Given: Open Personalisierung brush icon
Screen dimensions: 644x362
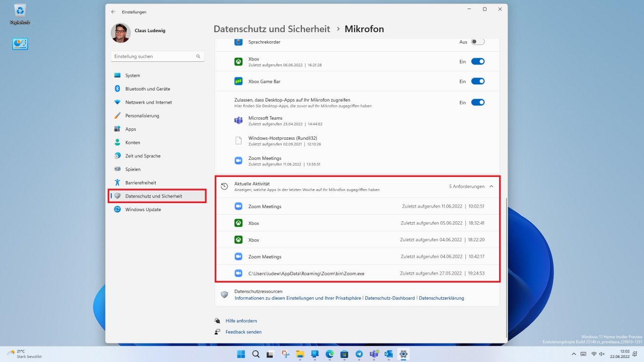Looking at the screenshot, I should 117,116.
